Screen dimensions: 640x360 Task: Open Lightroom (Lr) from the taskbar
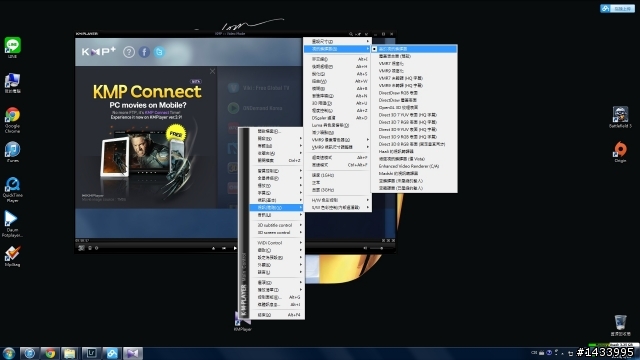(91, 353)
